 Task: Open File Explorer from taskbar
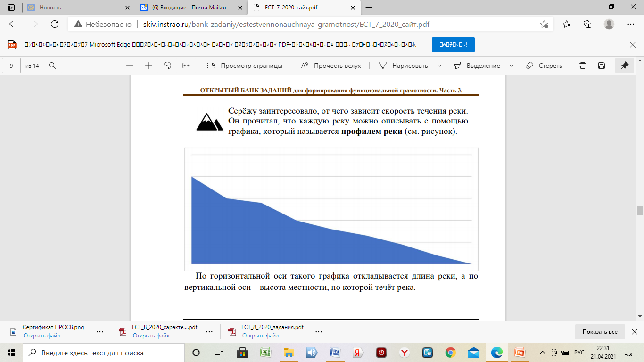[289, 353]
